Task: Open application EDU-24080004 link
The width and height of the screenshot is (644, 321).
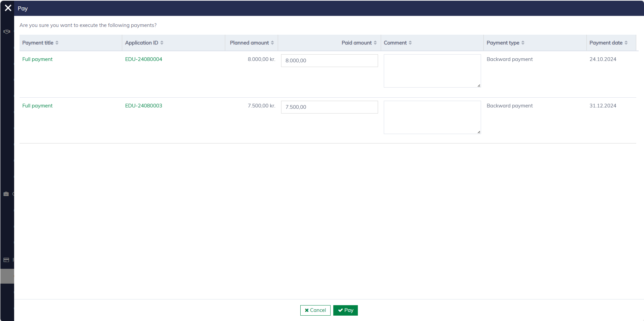Action: pos(143,59)
